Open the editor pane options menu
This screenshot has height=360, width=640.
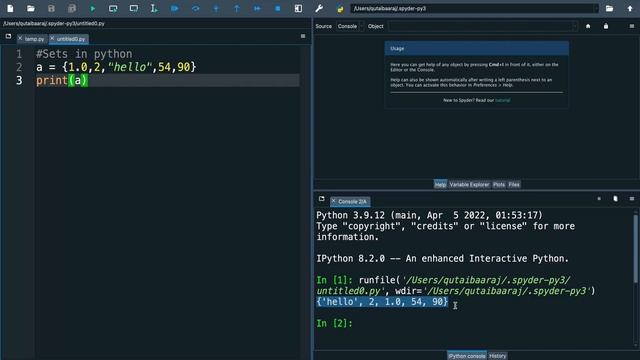[303, 36]
